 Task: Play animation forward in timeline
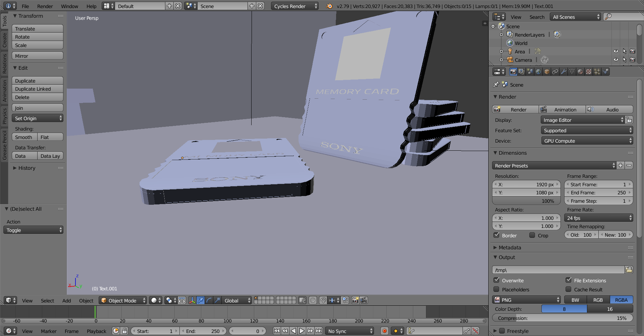click(302, 331)
